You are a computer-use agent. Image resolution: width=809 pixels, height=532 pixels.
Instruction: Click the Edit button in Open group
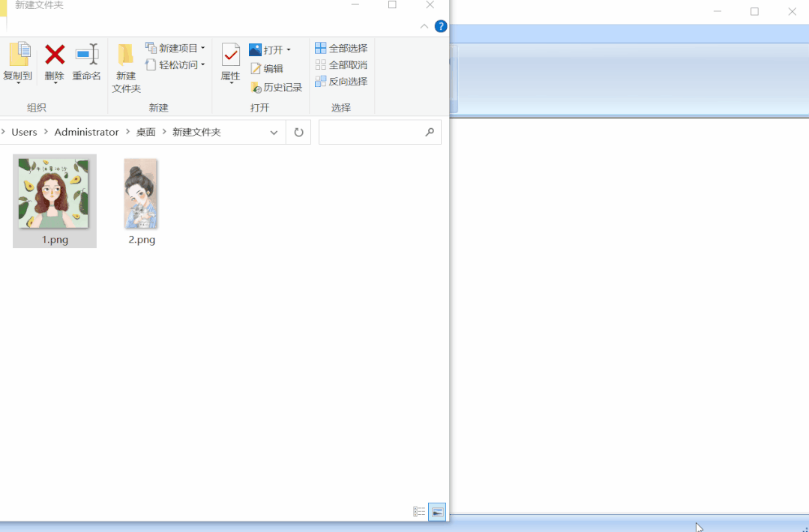tap(267, 68)
